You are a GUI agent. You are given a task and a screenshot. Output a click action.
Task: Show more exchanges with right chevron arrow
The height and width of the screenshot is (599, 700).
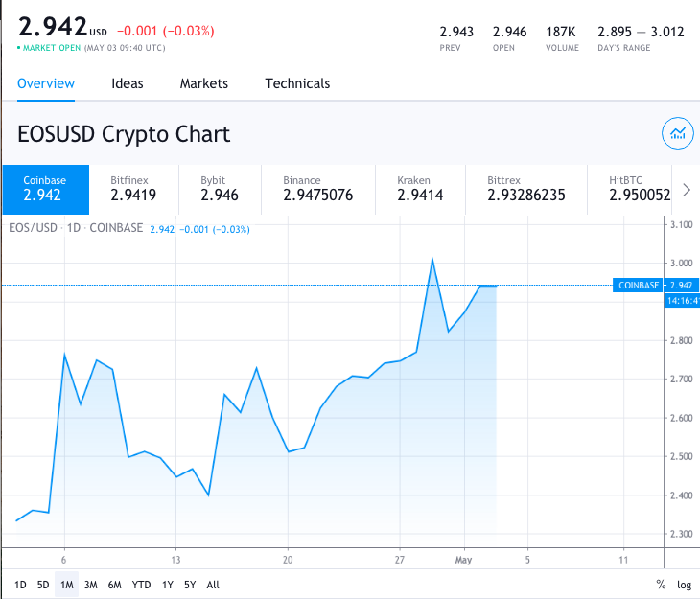click(687, 190)
